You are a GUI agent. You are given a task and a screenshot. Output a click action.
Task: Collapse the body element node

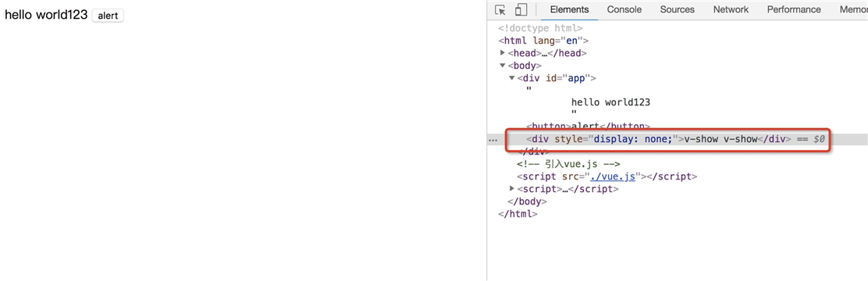tap(503, 66)
